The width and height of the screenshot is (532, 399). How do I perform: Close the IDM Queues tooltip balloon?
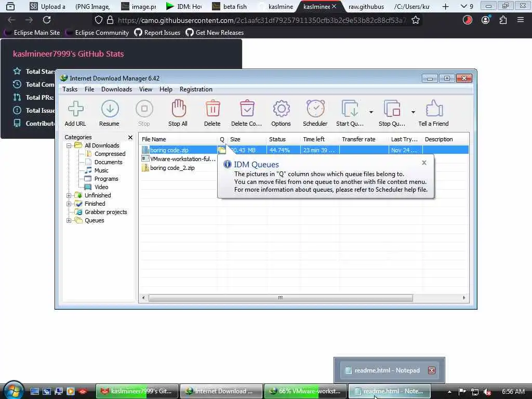coord(424,163)
